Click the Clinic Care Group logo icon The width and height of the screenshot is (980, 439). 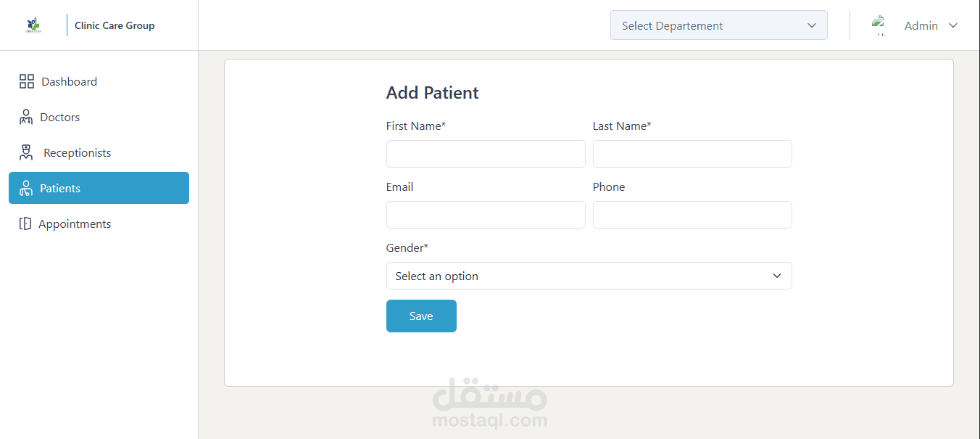(33, 25)
